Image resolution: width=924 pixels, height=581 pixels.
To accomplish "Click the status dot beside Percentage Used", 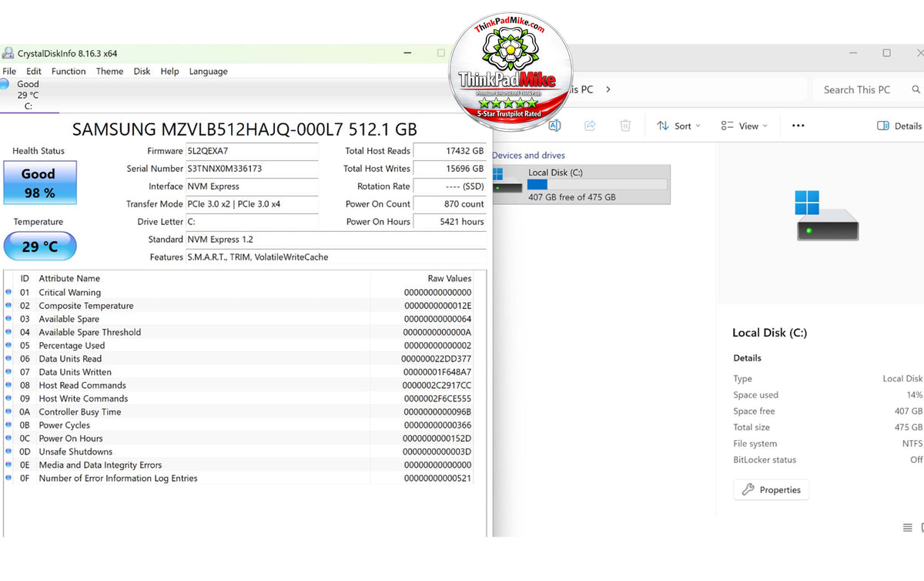I will [8, 346].
